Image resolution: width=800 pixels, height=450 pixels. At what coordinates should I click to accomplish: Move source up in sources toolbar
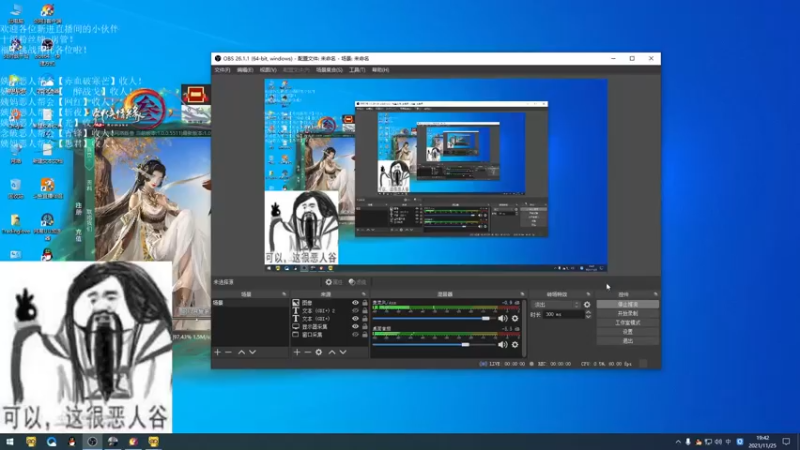click(332, 352)
